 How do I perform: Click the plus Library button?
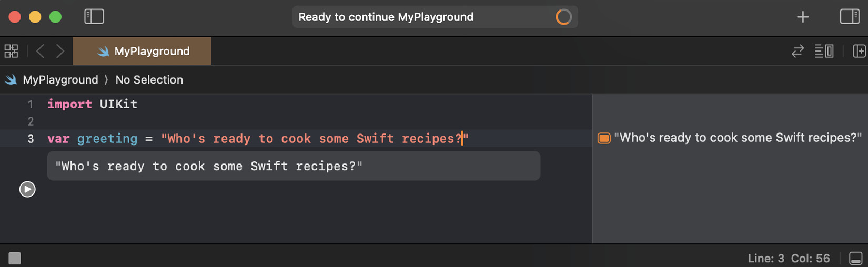coord(803,17)
